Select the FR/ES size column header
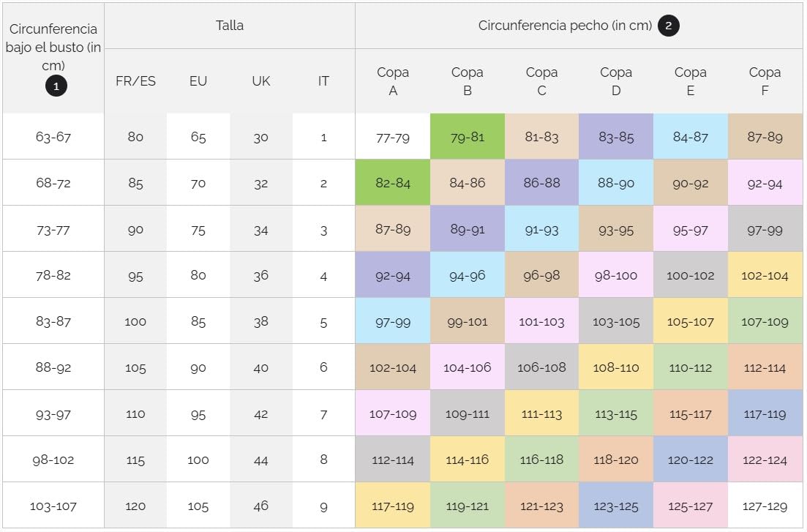Image resolution: width=807 pixels, height=532 pixels. point(135,81)
